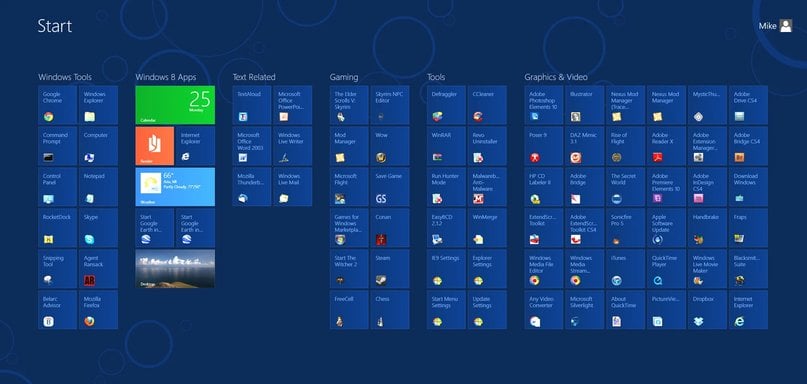Open QuickTime Player tile
The width and height of the screenshot is (807, 384).
(666, 269)
